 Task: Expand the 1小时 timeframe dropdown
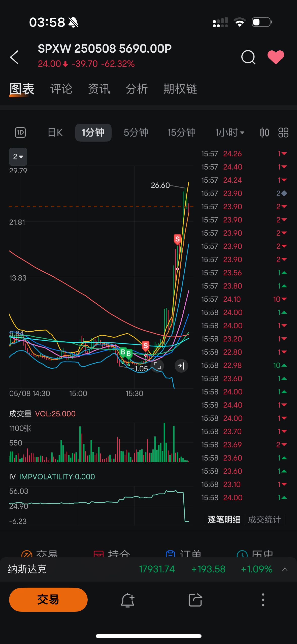coord(230,133)
